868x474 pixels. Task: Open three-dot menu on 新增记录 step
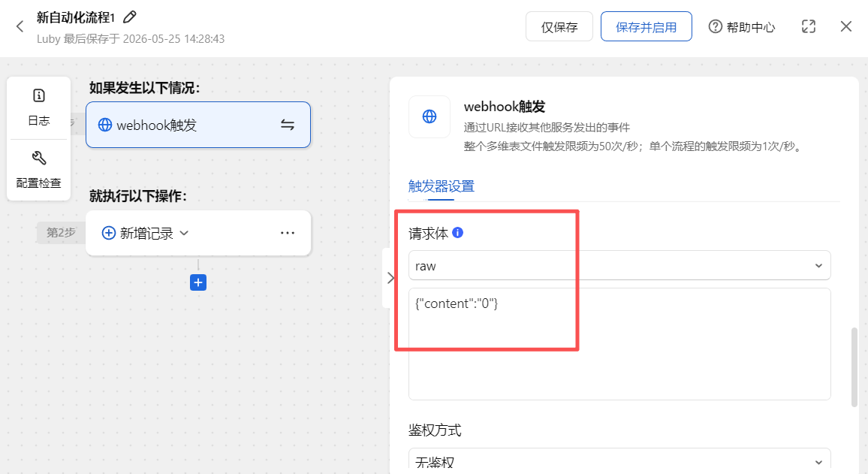click(288, 233)
